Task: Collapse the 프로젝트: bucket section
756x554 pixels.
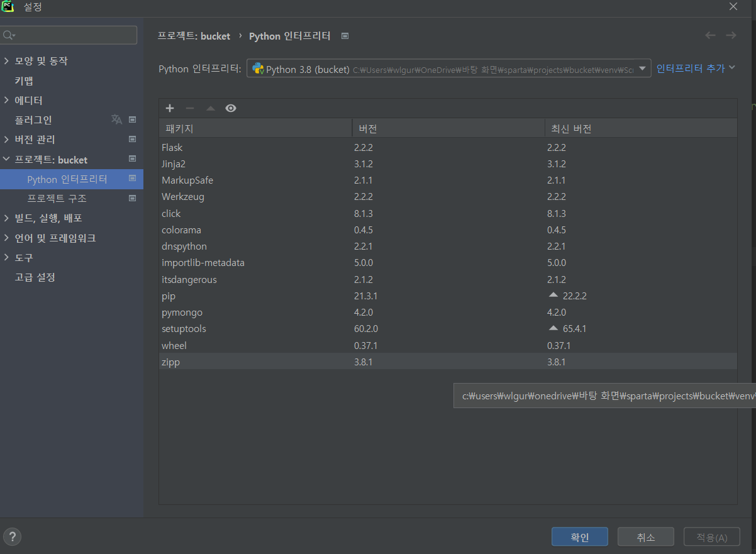Action: pyautogui.click(x=6, y=159)
